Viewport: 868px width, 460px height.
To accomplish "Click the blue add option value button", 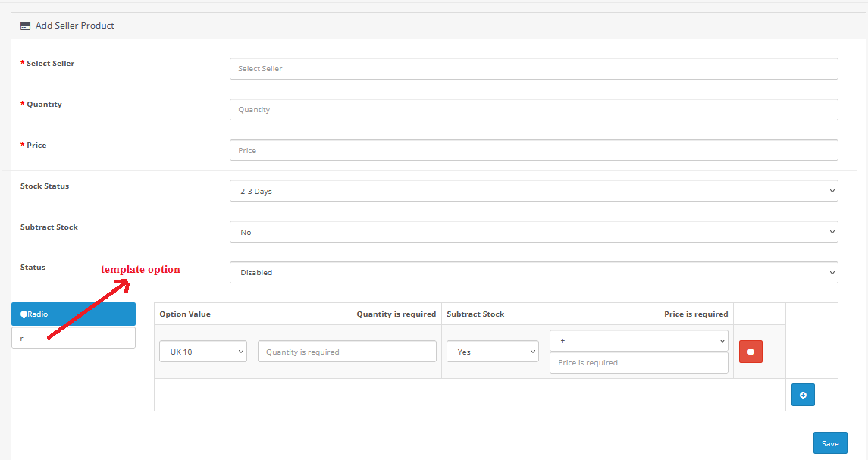I will tap(803, 395).
